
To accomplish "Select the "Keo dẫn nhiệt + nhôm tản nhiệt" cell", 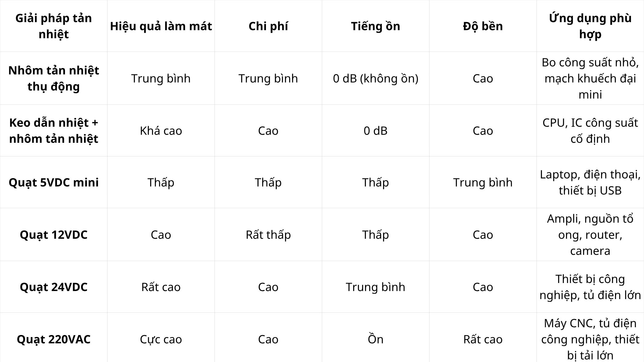I will tap(53, 131).
